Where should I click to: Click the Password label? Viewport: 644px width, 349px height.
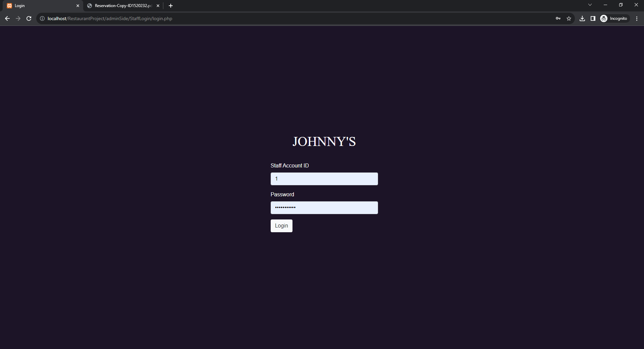point(282,194)
